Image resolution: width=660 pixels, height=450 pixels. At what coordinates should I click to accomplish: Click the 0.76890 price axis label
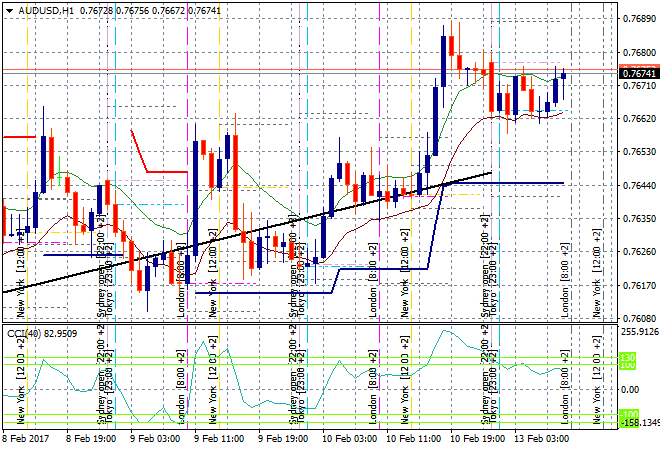(639, 18)
